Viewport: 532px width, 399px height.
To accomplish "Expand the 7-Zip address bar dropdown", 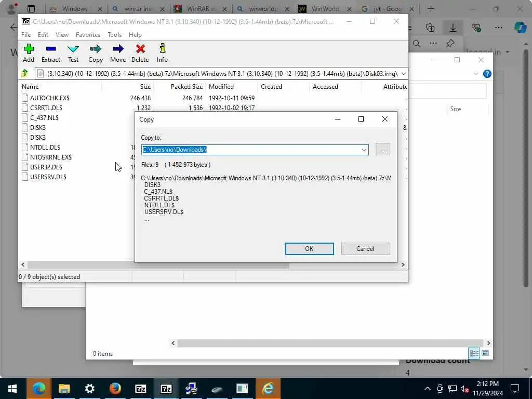I will 403,73.
